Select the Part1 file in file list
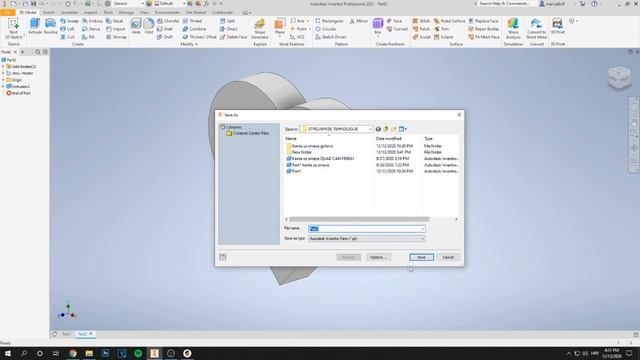This screenshot has height=360, width=640. [294, 171]
